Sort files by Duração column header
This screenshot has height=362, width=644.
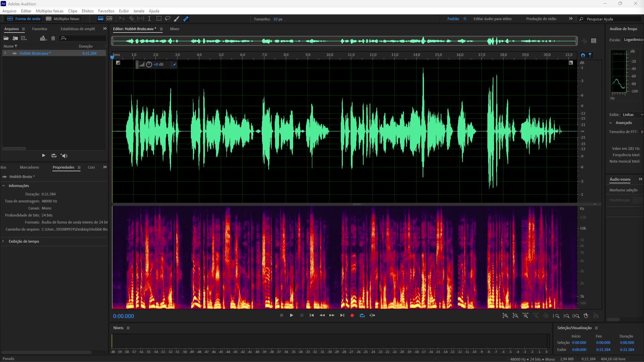[86, 46]
